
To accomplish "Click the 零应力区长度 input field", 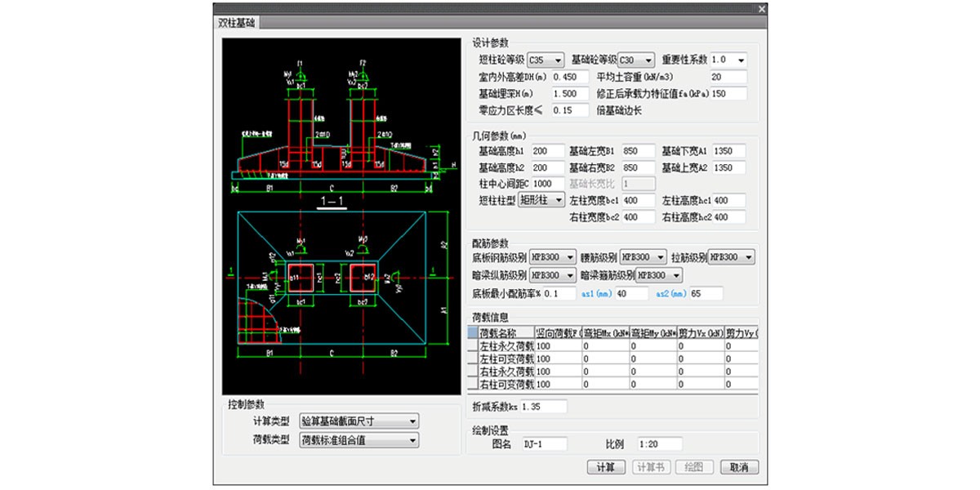I will [570, 110].
